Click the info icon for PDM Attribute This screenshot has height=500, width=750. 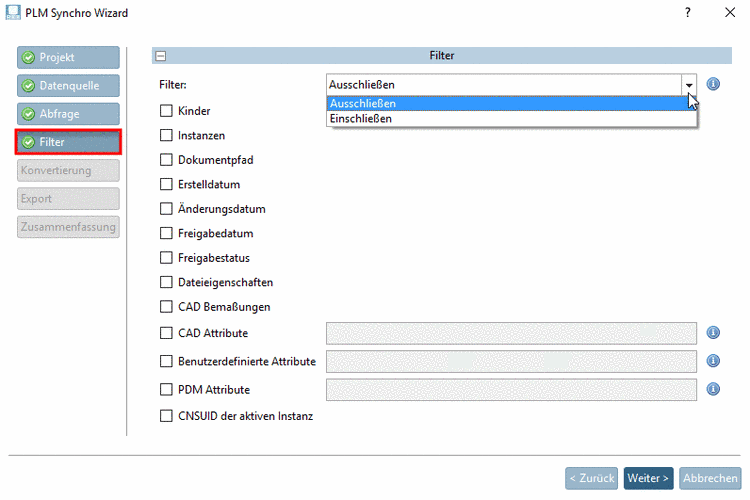tap(714, 389)
